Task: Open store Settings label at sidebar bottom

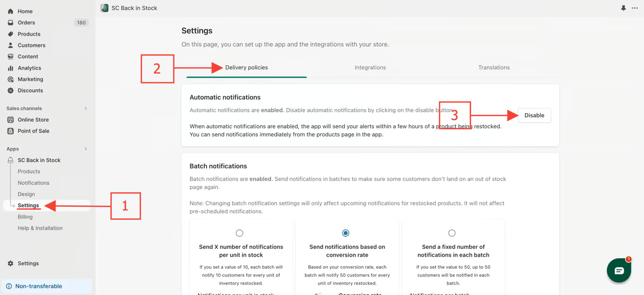Action: pos(28,263)
